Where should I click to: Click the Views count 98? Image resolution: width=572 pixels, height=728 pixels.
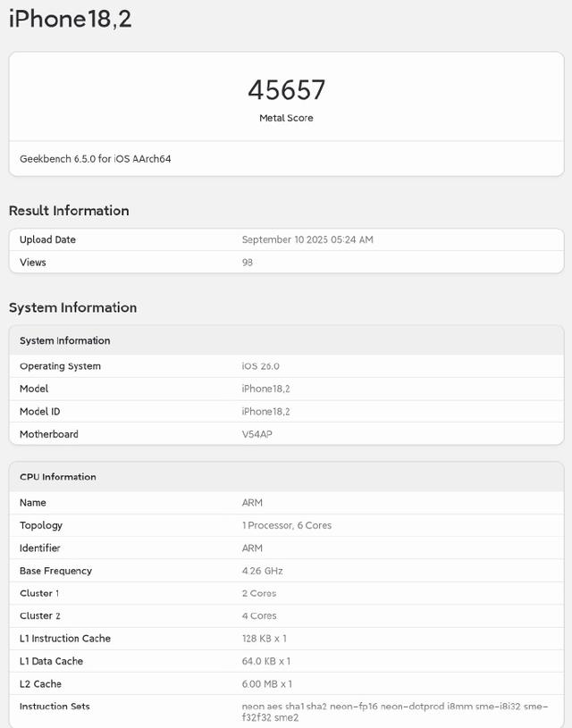click(248, 263)
